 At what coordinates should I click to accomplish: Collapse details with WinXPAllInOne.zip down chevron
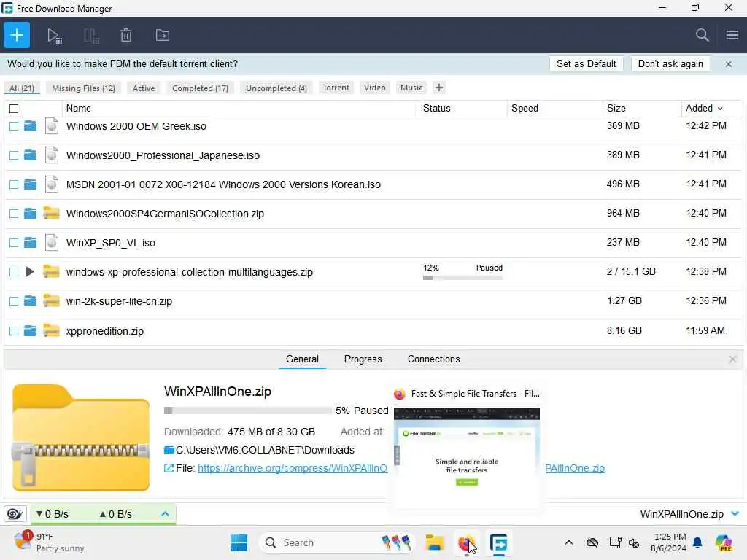point(735,514)
